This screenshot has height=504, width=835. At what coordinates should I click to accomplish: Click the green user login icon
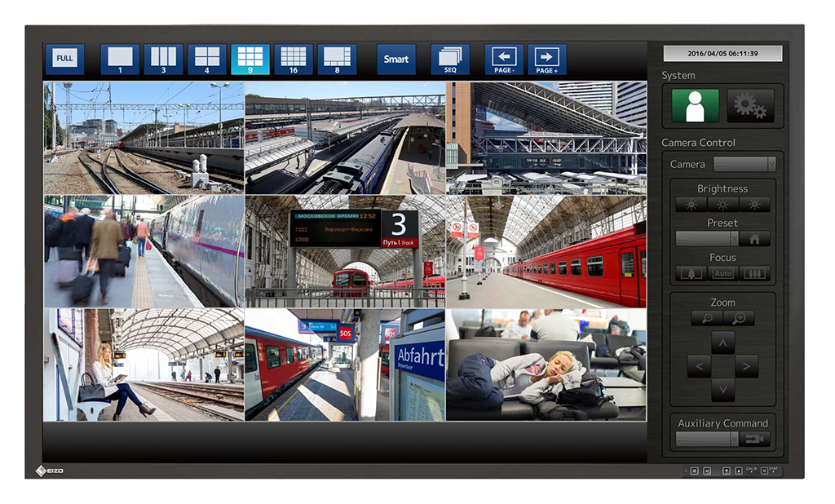click(x=696, y=106)
